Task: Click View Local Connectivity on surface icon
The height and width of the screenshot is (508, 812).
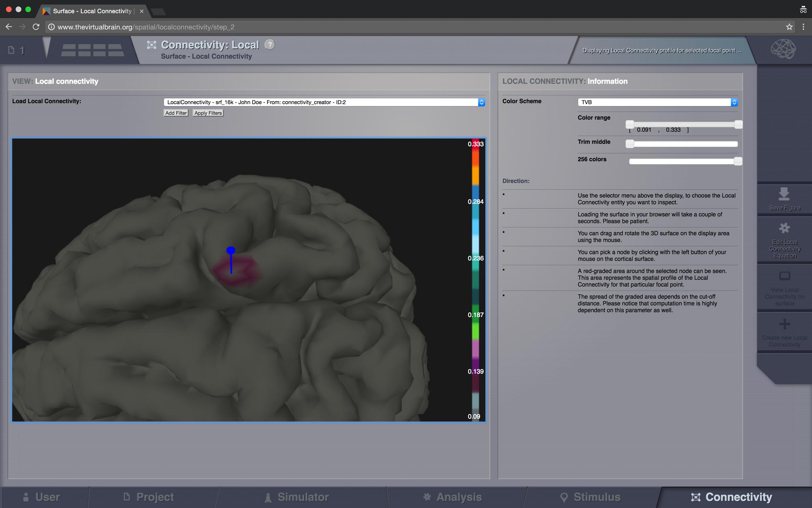Action: pos(784,276)
